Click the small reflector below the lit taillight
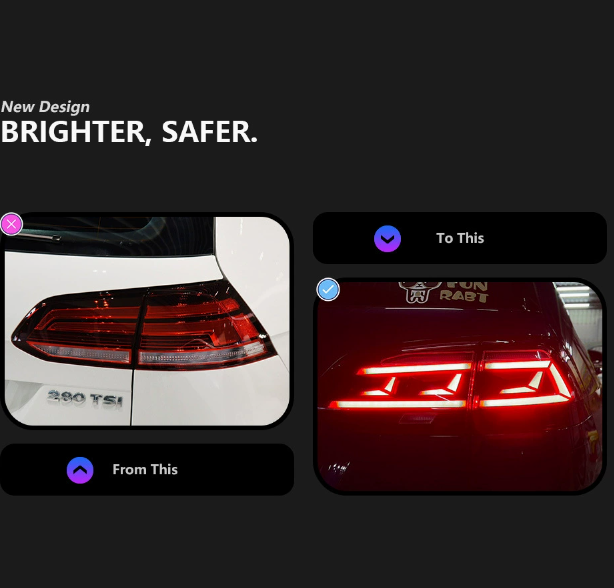Viewport: 614px width, 588px height. [417, 419]
